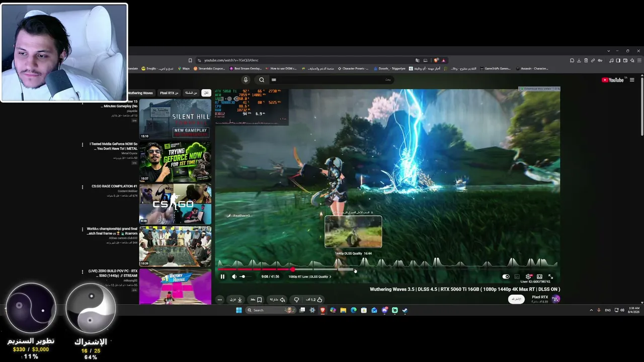Dislike the video with thumbs down
The height and width of the screenshot is (362, 644).
[296, 300]
